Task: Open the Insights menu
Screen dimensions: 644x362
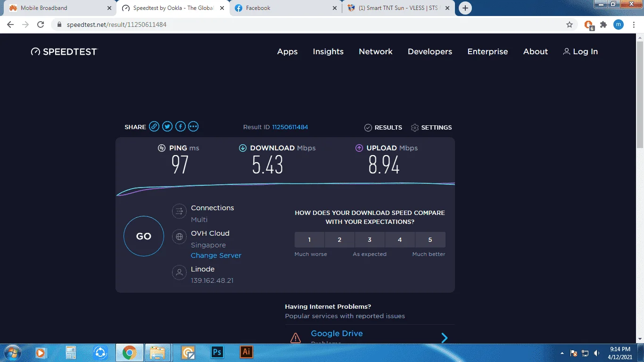Action: [x=328, y=52]
